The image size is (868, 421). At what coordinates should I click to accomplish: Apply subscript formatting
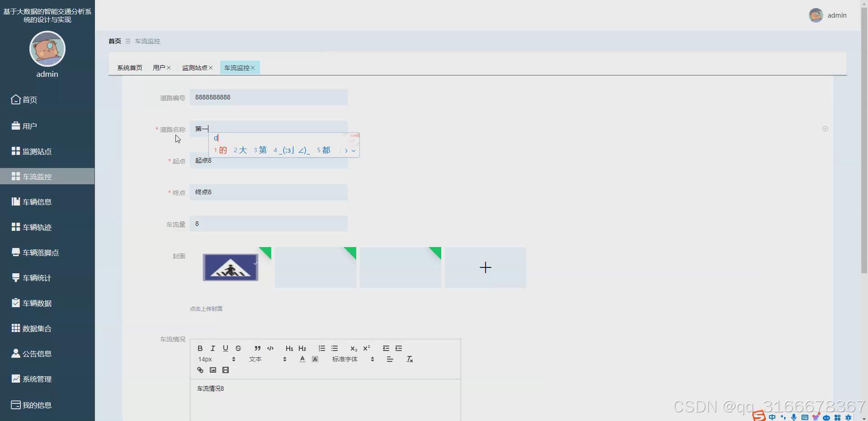(x=354, y=348)
